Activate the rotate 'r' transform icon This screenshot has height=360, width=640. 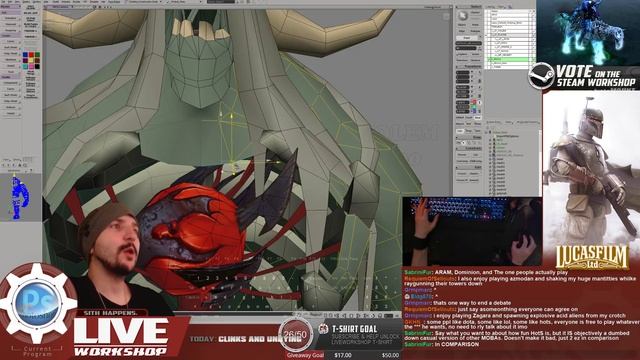tap(480, 87)
